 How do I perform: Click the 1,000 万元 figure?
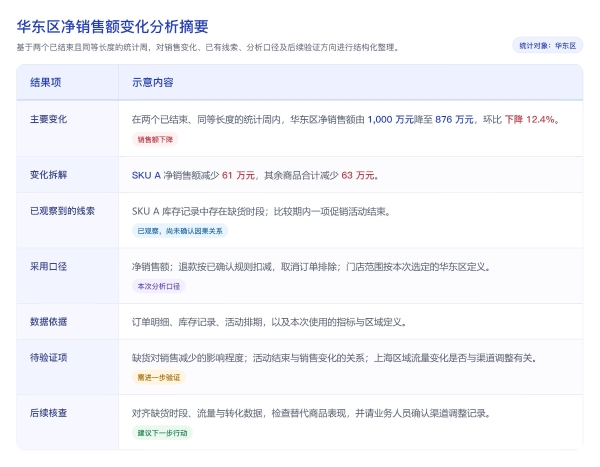tap(391, 119)
